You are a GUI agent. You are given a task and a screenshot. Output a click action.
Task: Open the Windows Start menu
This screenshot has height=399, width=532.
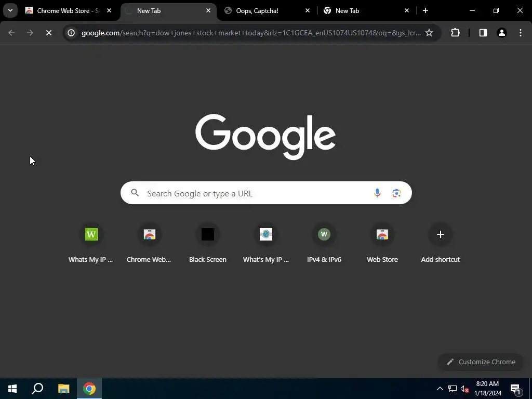(x=12, y=389)
